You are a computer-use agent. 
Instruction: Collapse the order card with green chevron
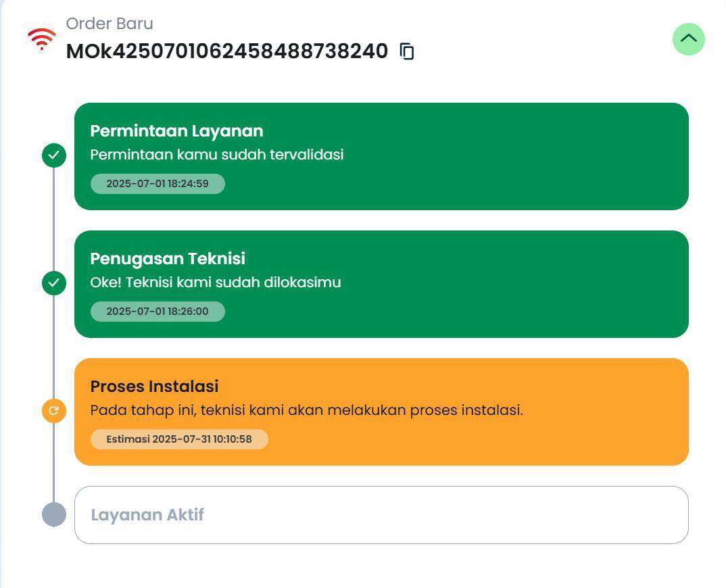689,39
